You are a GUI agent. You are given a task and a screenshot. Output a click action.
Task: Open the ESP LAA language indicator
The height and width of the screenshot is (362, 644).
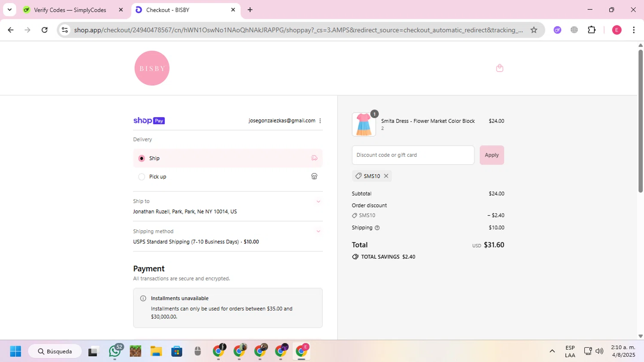[x=570, y=351]
